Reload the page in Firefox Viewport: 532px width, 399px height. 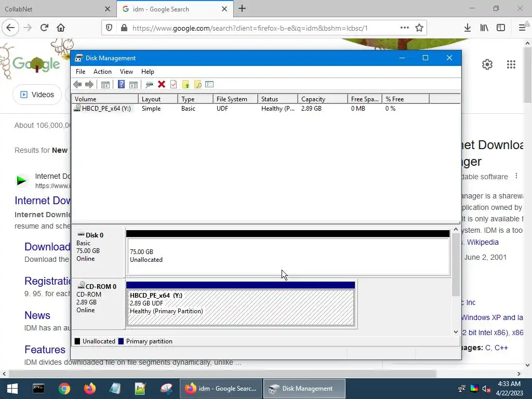(44, 28)
